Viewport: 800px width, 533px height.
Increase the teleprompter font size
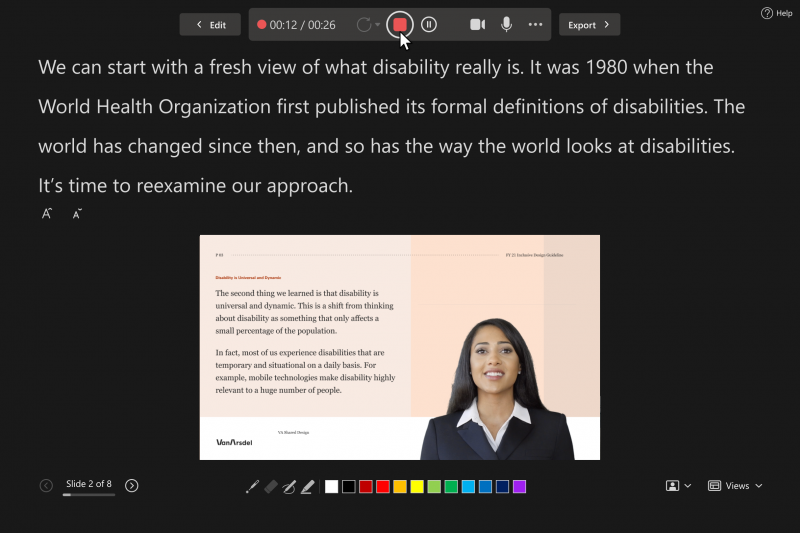pyautogui.click(x=47, y=213)
